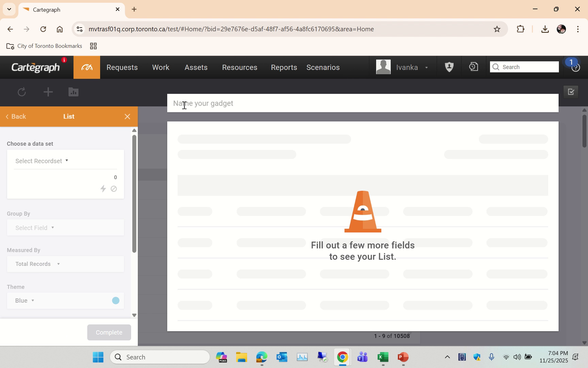This screenshot has height=368, width=588.
Task: Click the plus icon to add a gadget
Action: (48, 92)
